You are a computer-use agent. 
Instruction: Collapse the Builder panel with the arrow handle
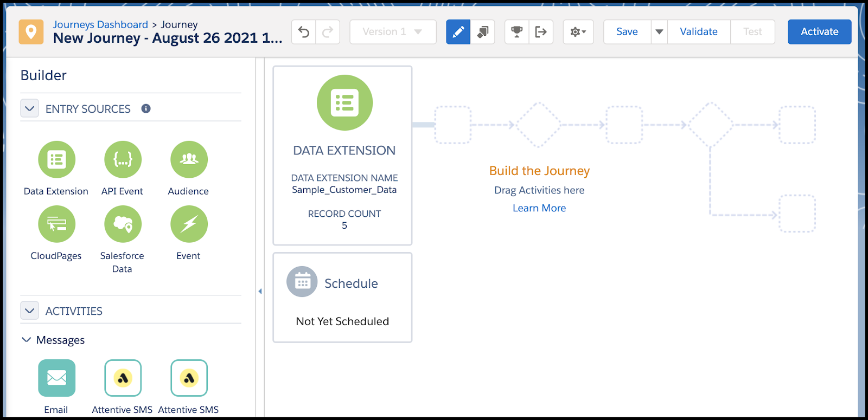pos(260,292)
